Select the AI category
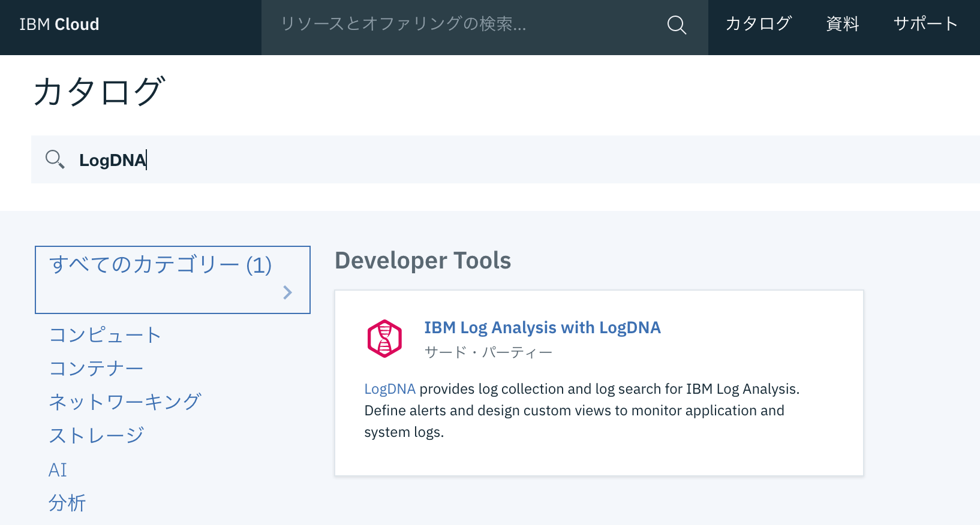Image resolution: width=980 pixels, height=525 pixels. click(x=58, y=470)
